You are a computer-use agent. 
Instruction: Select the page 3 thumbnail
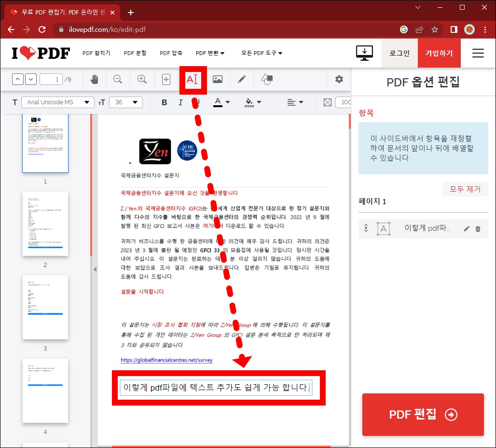click(45, 307)
